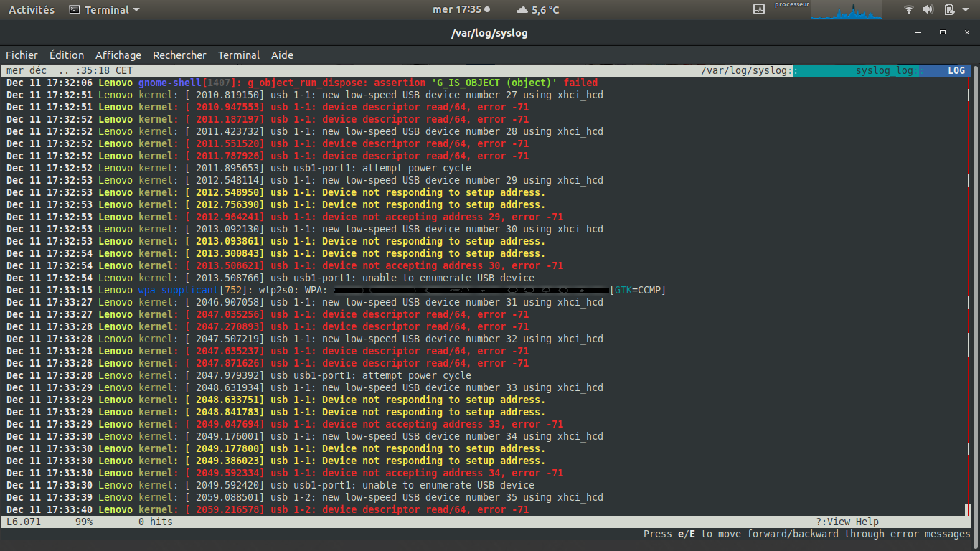Select the wpa_supplicant[752] wlp2s0 line
Image resolution: width=980 pixels, height=551 pixels.
coord(336,290)
